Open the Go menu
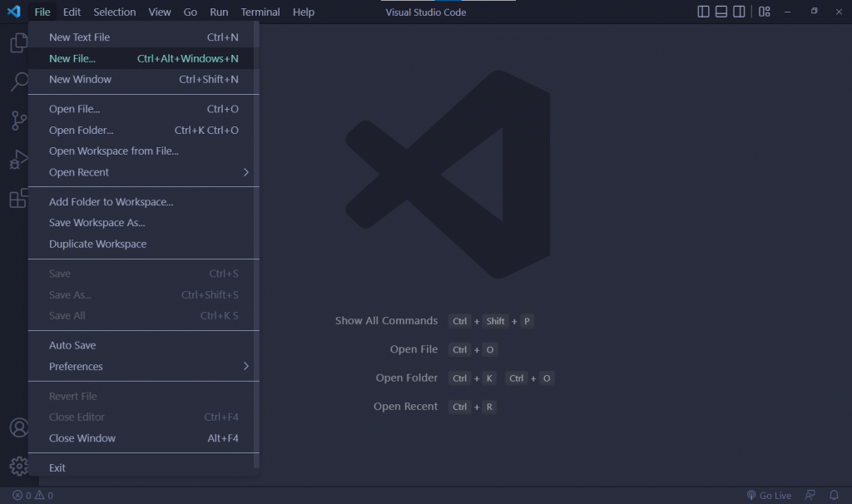Viewport: 852px width, 504px height. coord(191,12)
